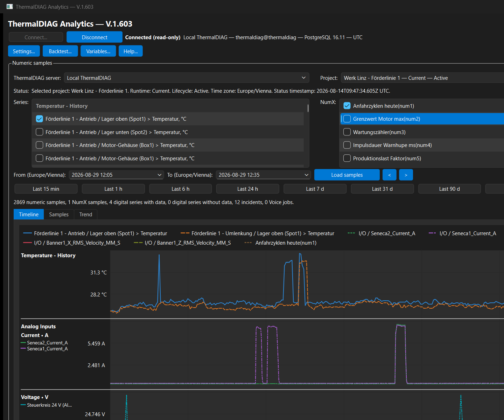The image size is (504, 420).
Task: Click the 31.3 °C axis label
Action: click(x=98, y=272)
